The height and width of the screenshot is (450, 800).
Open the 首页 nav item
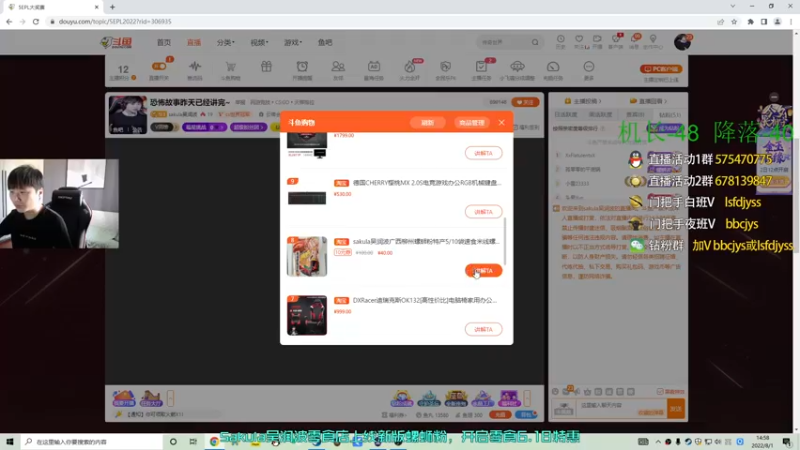[164, 42]
